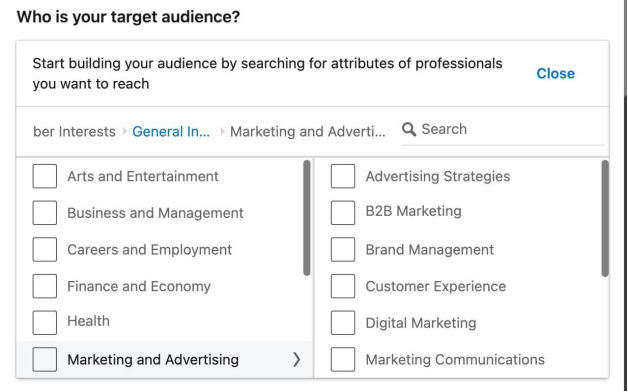The width and height of the screenshot is (628, 392).
Task: Click the left category list scrollbar
Action: click(x=307, y=218)
